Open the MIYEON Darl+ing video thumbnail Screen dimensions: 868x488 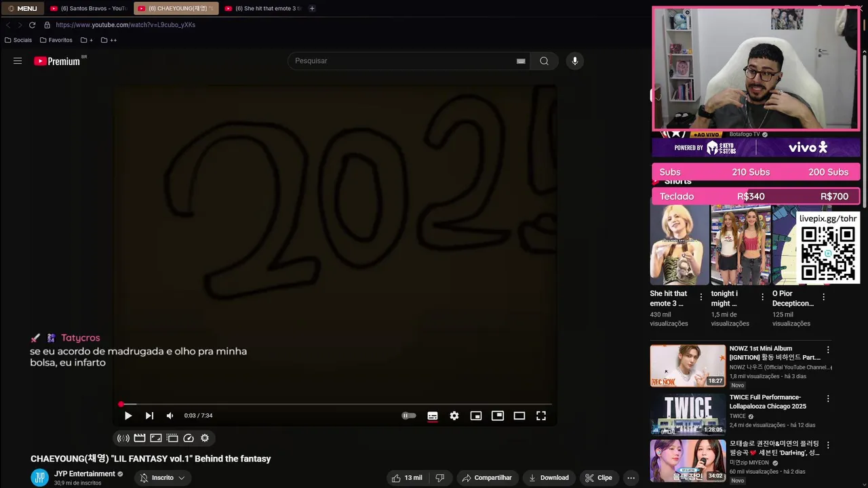(x=688, y=461)
